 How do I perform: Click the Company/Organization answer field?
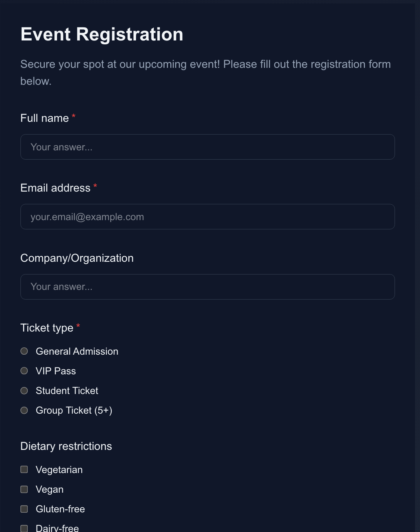pos(207,287)
